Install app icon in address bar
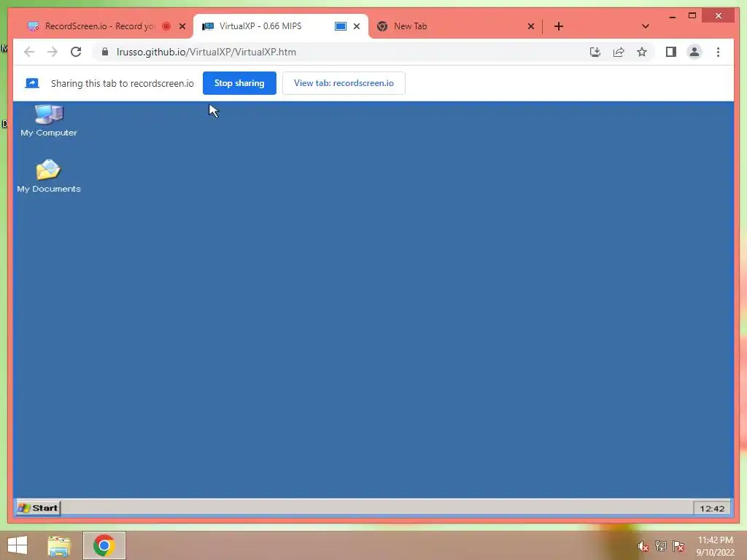 pos(595,52)
